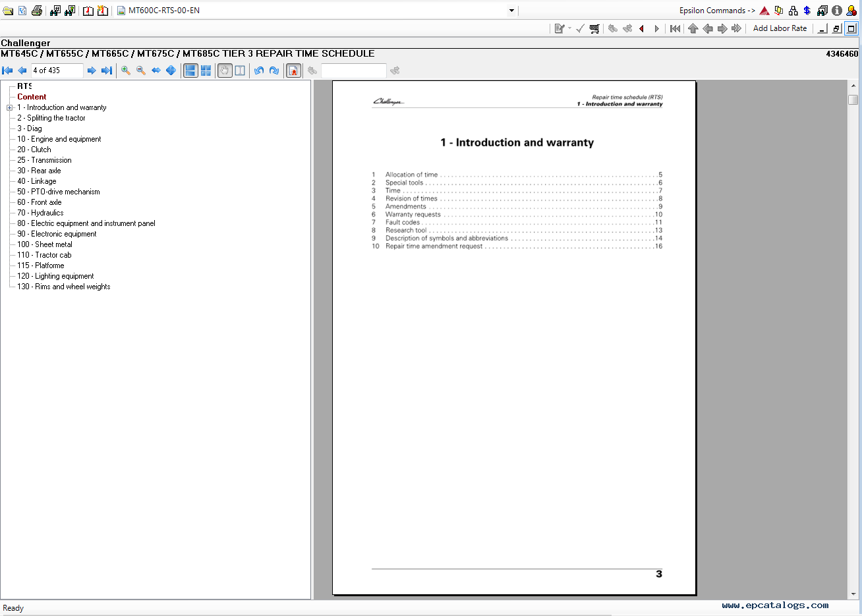
Task: Click document scrollbar down arrow
Action: pyautogui.click(x=853, y=594)
